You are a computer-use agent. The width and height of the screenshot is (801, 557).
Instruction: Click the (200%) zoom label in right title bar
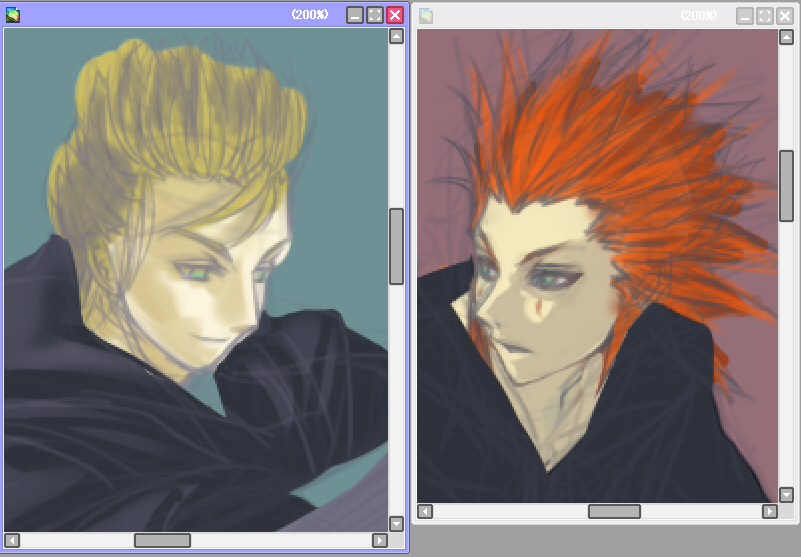point(699,15)
